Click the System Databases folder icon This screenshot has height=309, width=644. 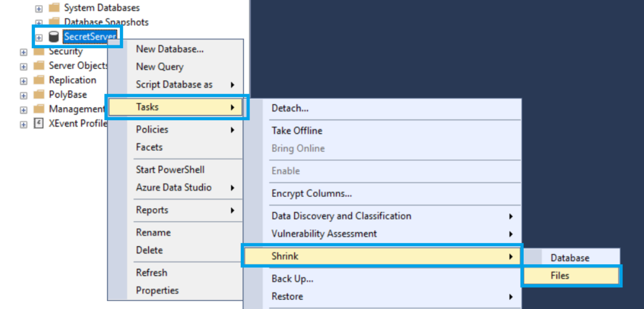point(53,8)
